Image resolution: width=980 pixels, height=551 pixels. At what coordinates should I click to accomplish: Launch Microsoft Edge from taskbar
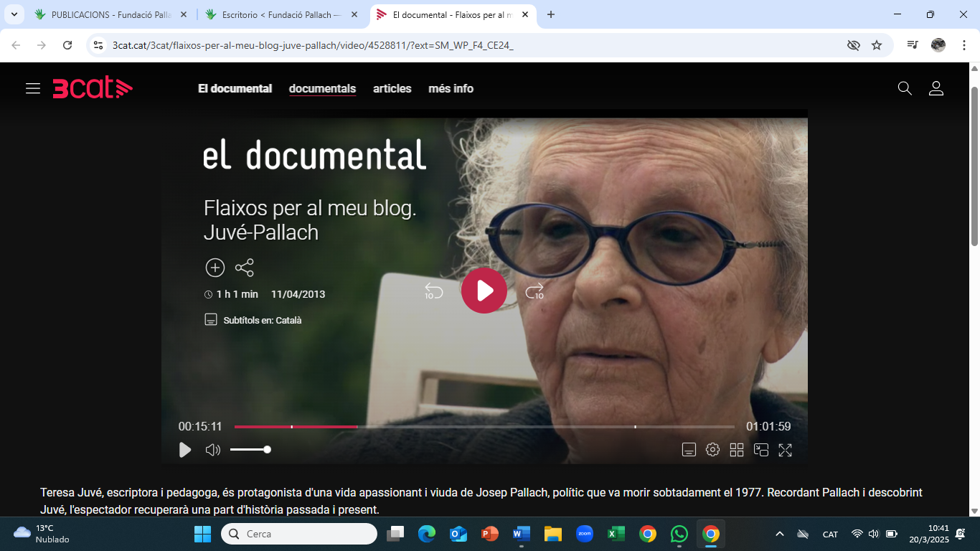click(x=427, y=534)
